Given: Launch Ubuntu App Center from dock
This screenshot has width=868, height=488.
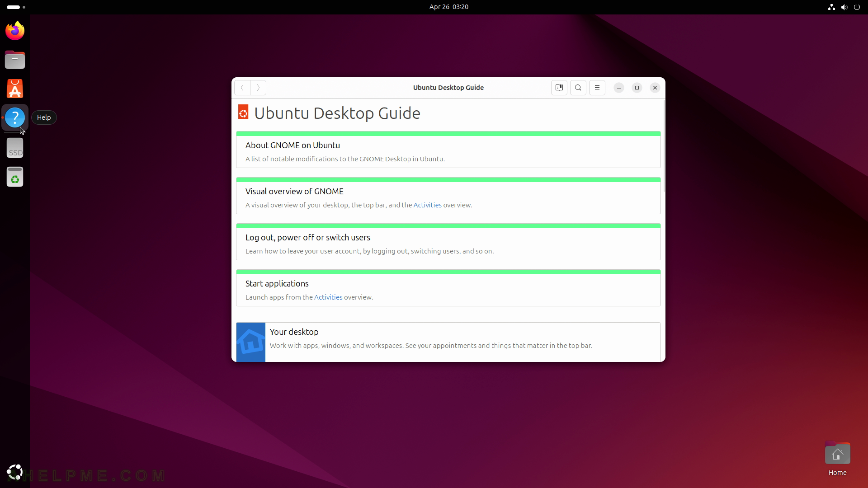Looking at the screenshot, I should coord(15,89).
